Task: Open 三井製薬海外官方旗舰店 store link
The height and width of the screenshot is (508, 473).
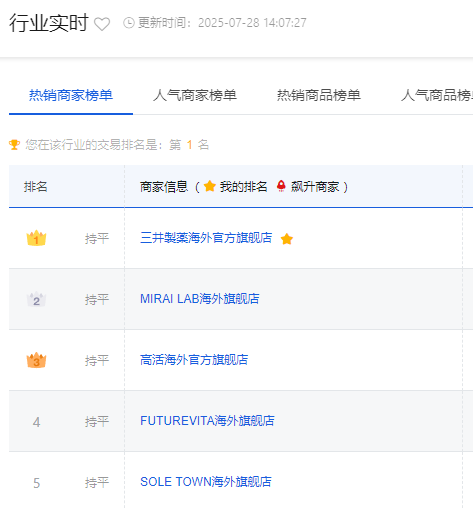Action: coord(206,238)
